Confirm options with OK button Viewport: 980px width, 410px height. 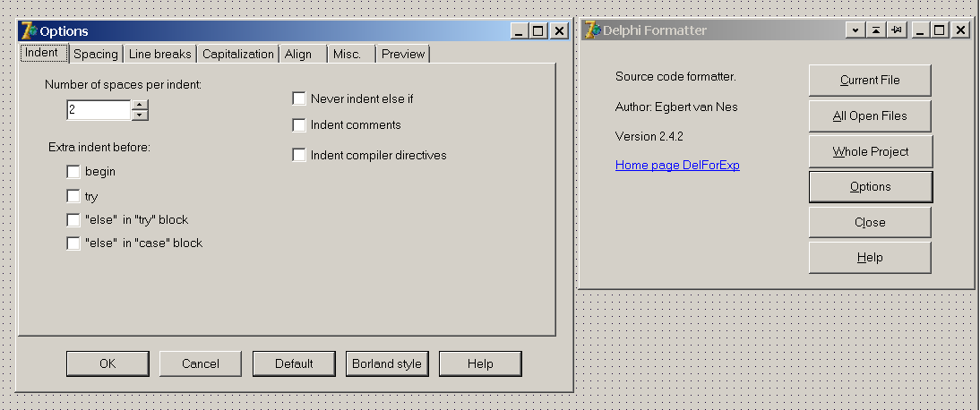coord(107,363)
